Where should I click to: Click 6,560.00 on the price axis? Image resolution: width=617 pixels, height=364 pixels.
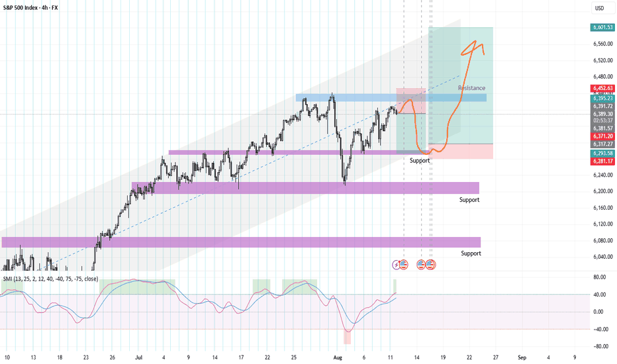[603, 44]
